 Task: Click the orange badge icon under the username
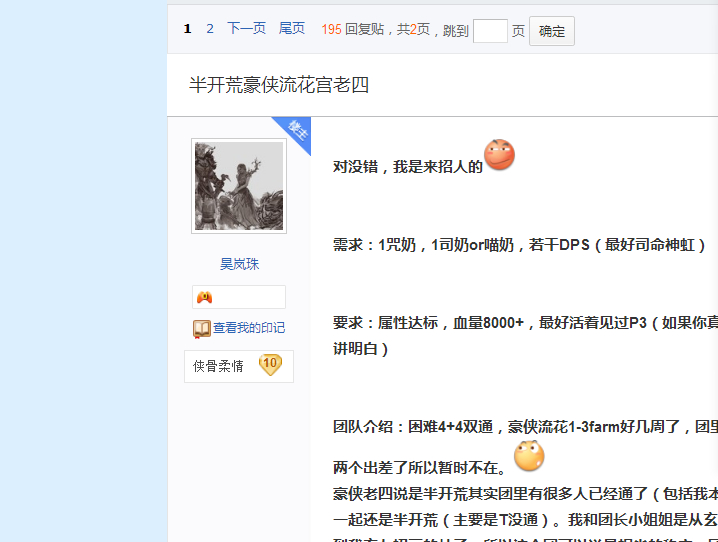coord(204,297)
